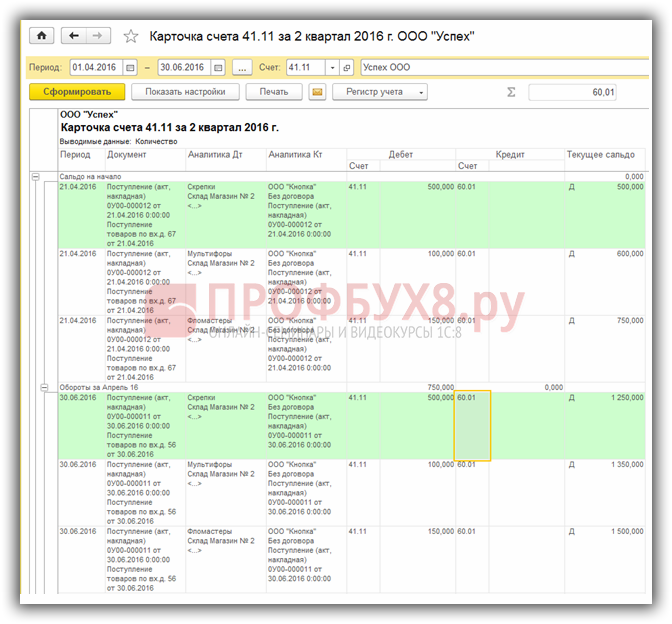Image resolution: width=672 pixels, height=624 pixels.
Task: Click the Печать button
Action: tap(273, 92)
